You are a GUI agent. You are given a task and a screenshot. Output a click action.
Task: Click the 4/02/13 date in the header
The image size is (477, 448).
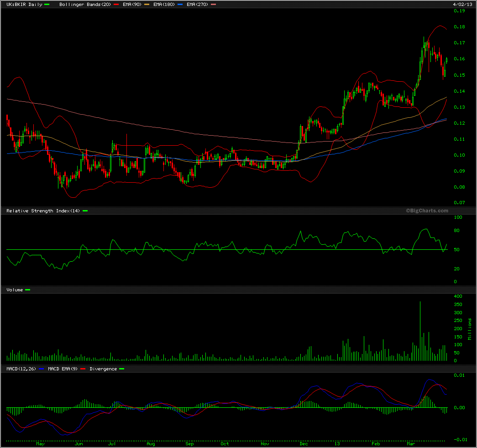pos(462,4)
